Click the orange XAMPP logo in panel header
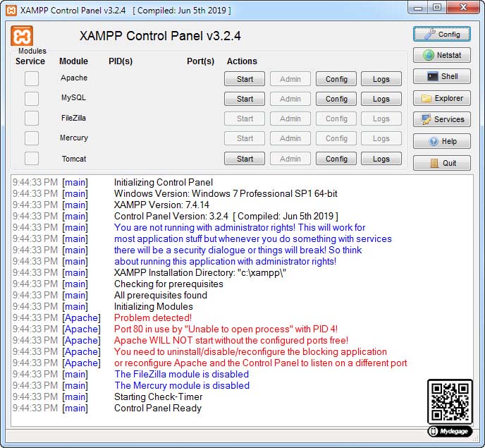The height and width of the screenshot is (448, 485). pyautogui.click(x=22, y=36)
